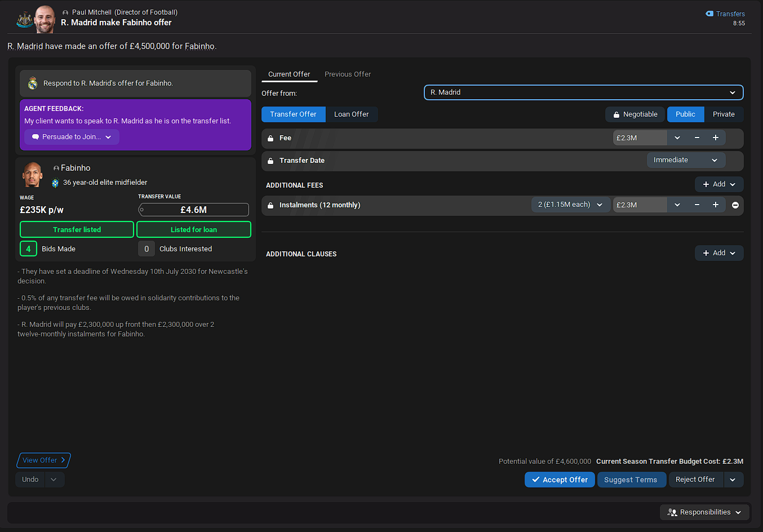This screenshot has width=763, height=532.
Task: Click the Undo button
Action: tap(30, 480)
